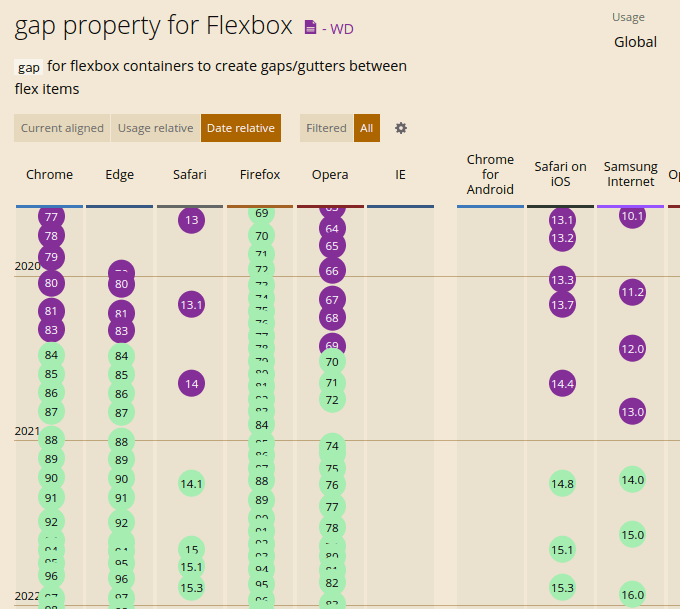Click Chrome version 84 cell

(x=52, y=355)
